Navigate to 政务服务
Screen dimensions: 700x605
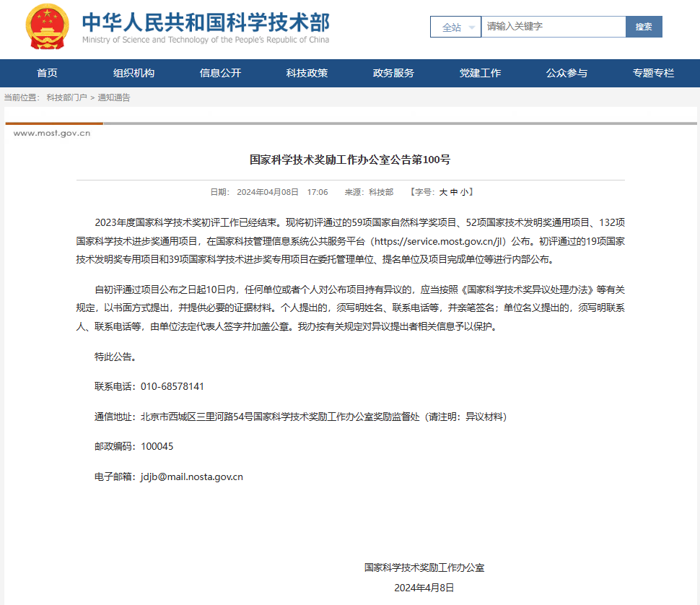[x=393, y=73]
